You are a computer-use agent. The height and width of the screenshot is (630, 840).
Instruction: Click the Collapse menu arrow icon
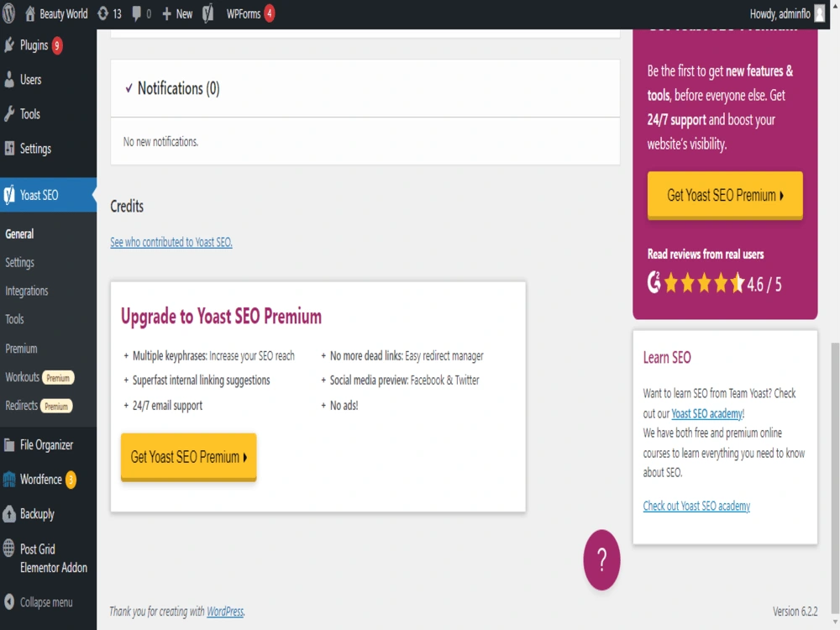(x=9, y=602)
